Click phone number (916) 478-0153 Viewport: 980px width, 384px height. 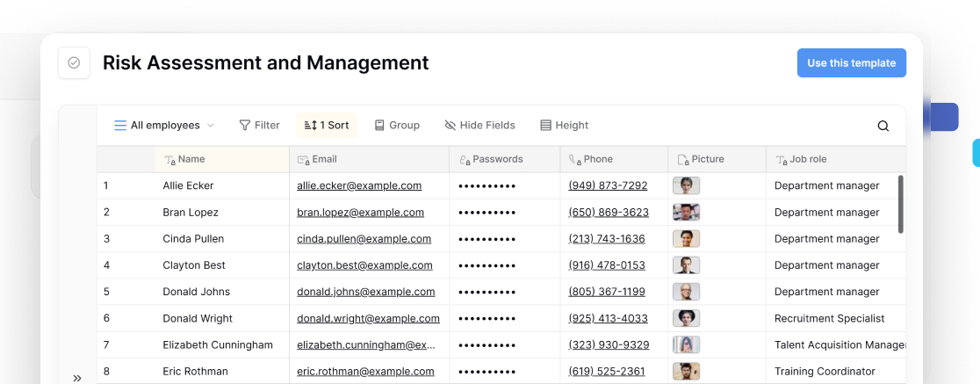click(607, 265)
